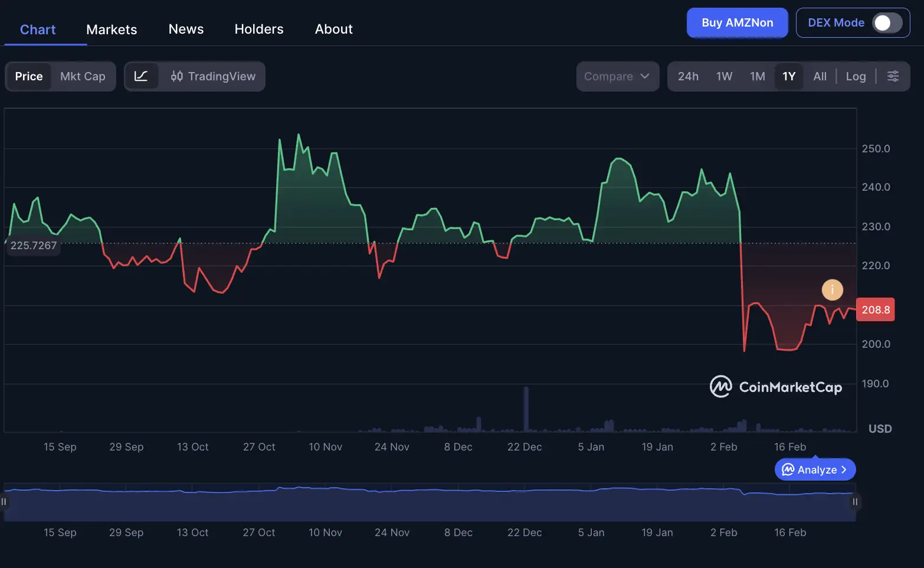Viewport: 924px width, 568px height.
Task: Enable Log scale for the chart
Action: tap(856, 76)
